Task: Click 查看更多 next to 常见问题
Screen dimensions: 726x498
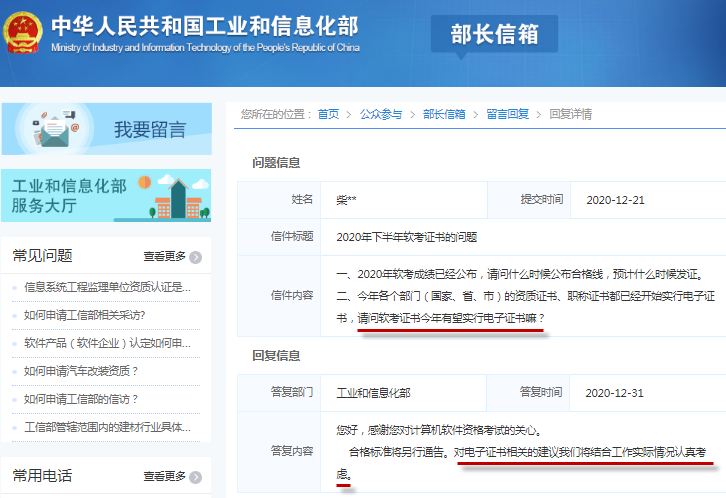Action: point(164,256)
